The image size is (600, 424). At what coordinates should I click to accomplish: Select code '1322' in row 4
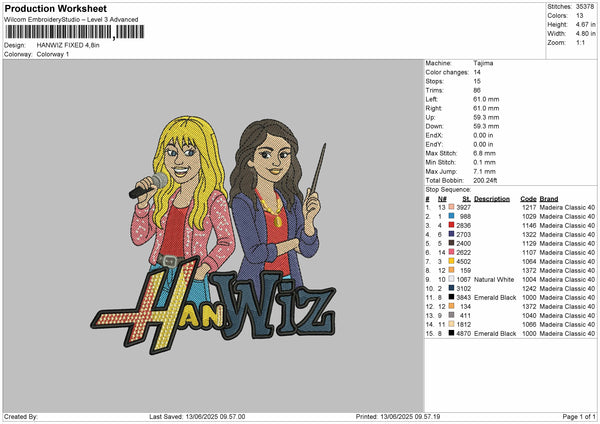tap(529, 234)
